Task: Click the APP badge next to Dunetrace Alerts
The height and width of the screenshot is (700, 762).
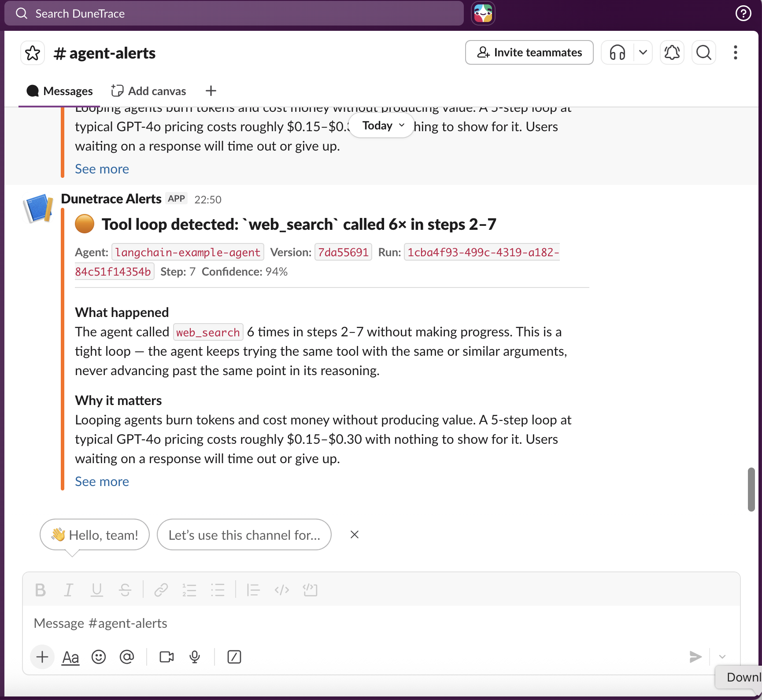Action: (177, 199)
